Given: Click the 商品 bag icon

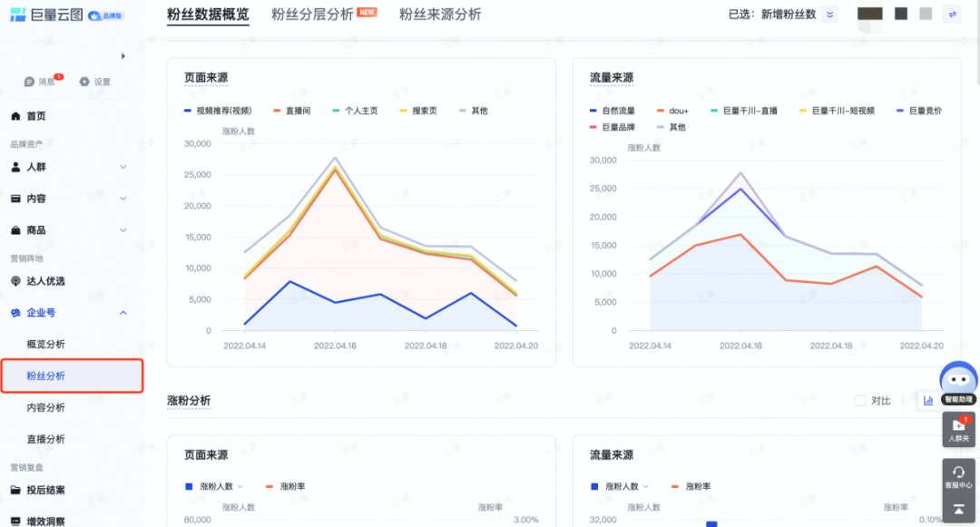Looking at the screenshot, I should tap(15, 230).
